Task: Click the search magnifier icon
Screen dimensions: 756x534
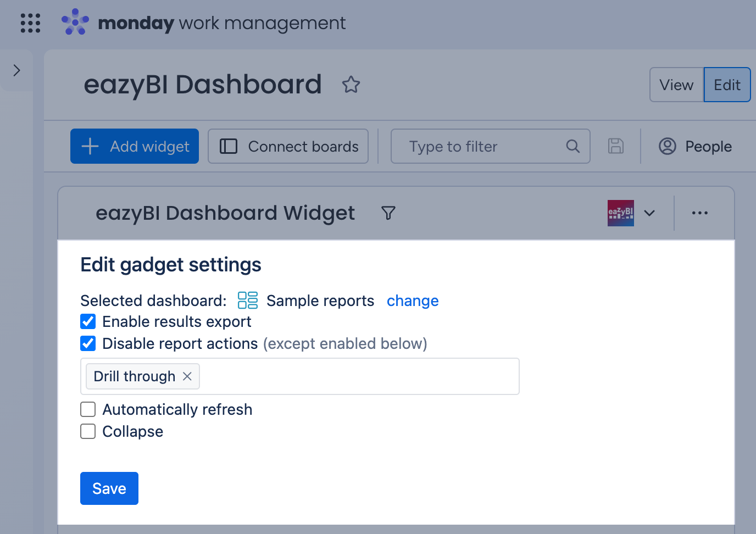Action: click(572, 146)
